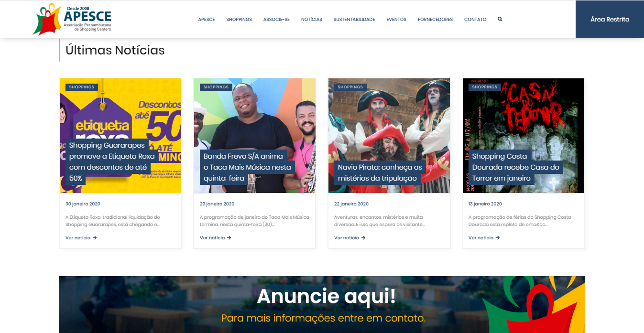The width and height of the screenshot is (644, 333).
Task: Click headline 'Shopping Costa Dourada recebe Casa do Terror'
Action: click(515, 167)
